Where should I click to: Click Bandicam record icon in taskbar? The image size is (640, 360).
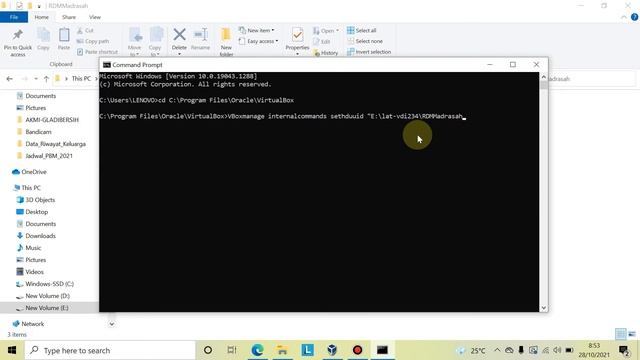(x=357, y=350)
